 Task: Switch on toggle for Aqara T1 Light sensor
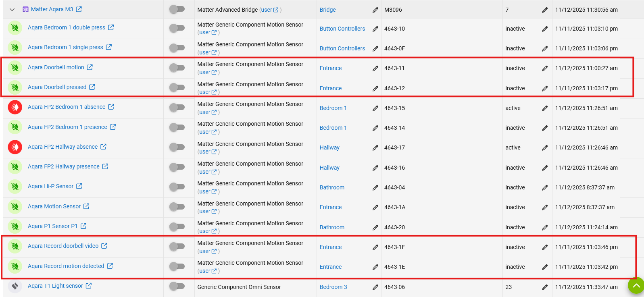pyautogui.click(x=177, y=286)
